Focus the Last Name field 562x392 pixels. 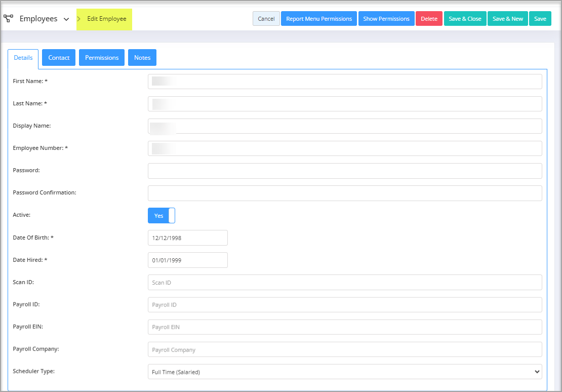[345, 104]
